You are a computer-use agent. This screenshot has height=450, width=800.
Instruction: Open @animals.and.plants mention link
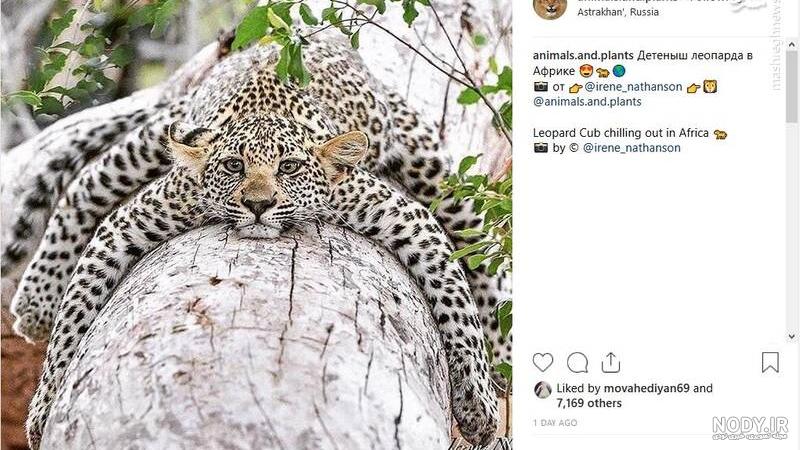point(587,102)
